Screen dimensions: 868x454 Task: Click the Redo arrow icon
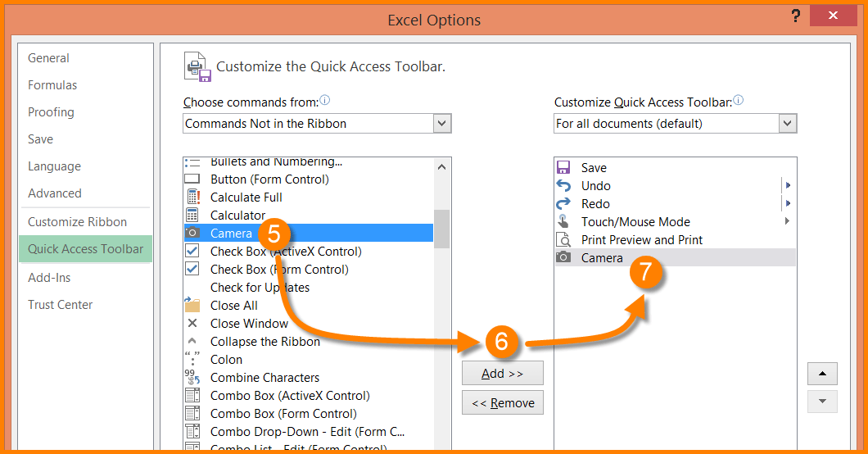(x=563, y=204)
